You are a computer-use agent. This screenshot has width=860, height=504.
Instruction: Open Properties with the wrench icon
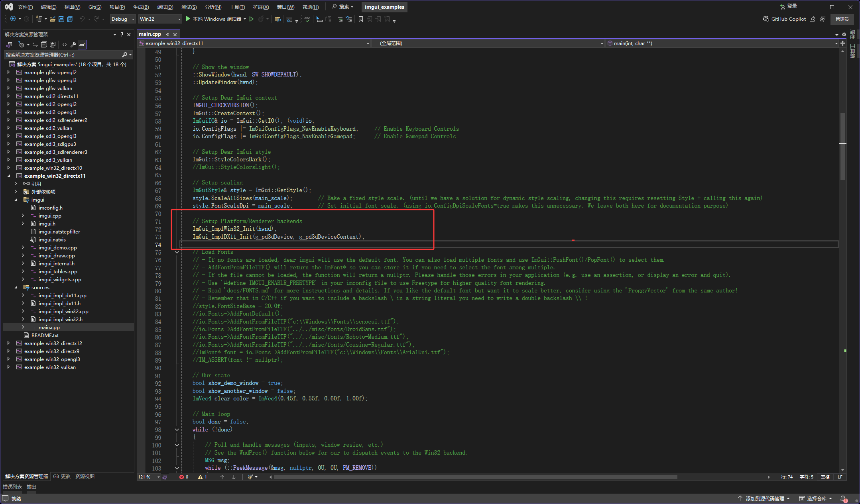tap(73, 45)
